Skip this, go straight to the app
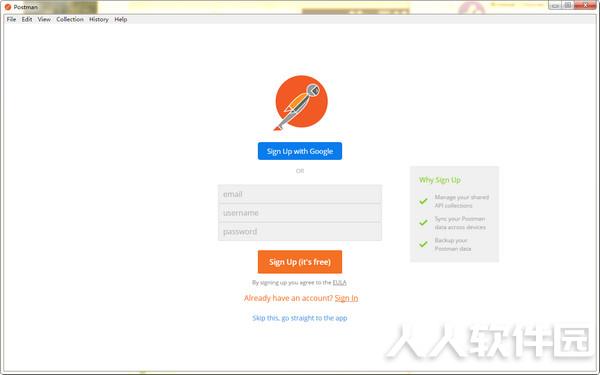Viewport: 600px width, 375px height. (300, 318)
